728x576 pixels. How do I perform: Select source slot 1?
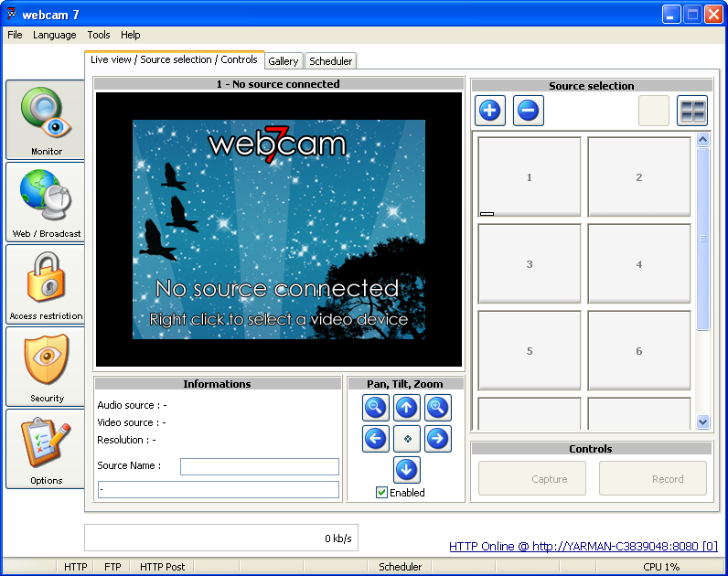point(530,176)
